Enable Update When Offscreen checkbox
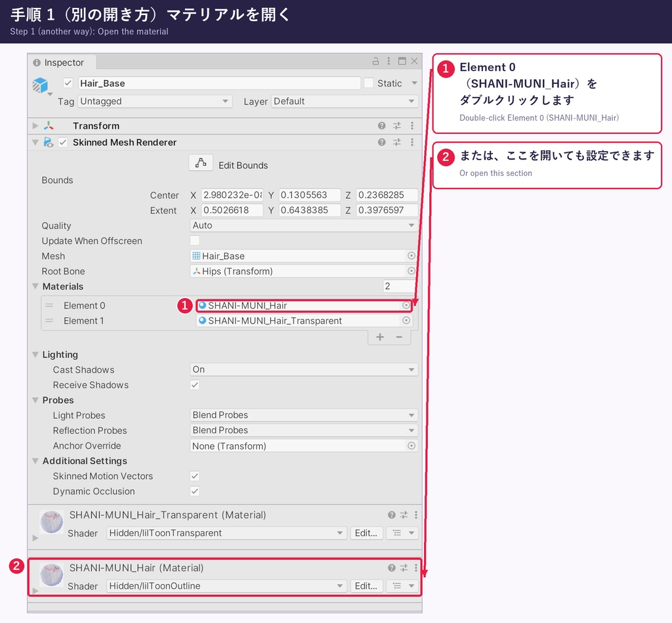 coord(194,240)
